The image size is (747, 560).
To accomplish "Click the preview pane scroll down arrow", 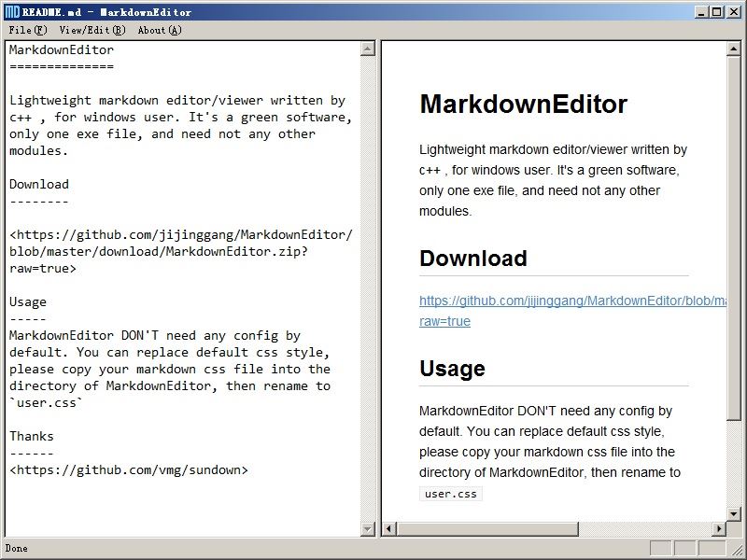I will (734, 514).
